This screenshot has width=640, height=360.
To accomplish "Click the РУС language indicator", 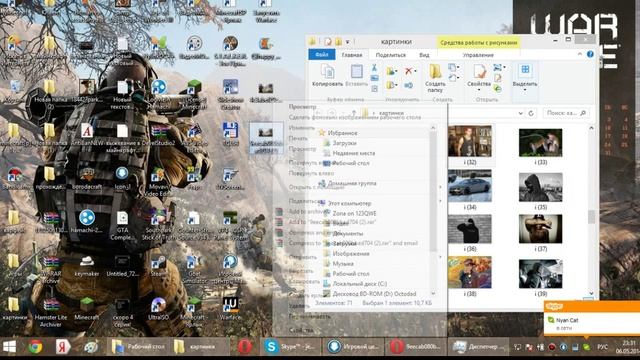I will [x=602, y=347].
